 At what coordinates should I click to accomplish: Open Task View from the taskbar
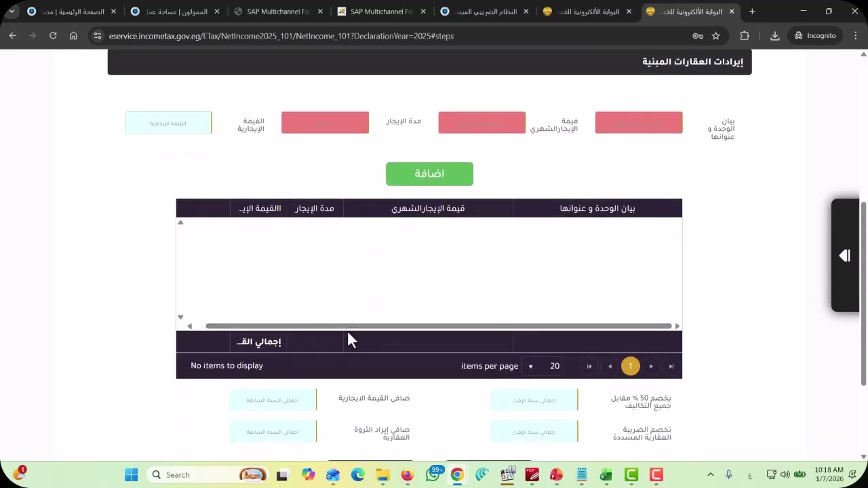point(282,474)
